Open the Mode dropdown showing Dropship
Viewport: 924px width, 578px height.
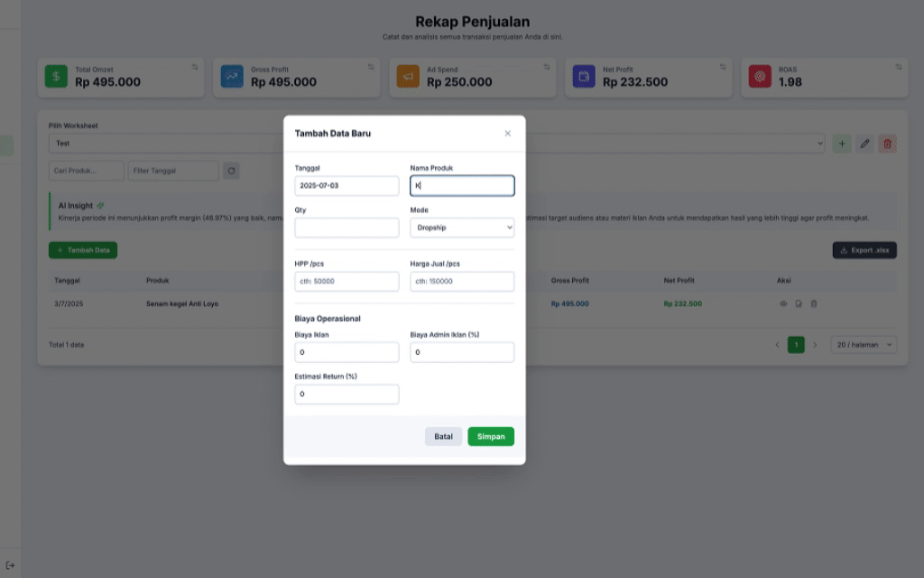(462, 228)
